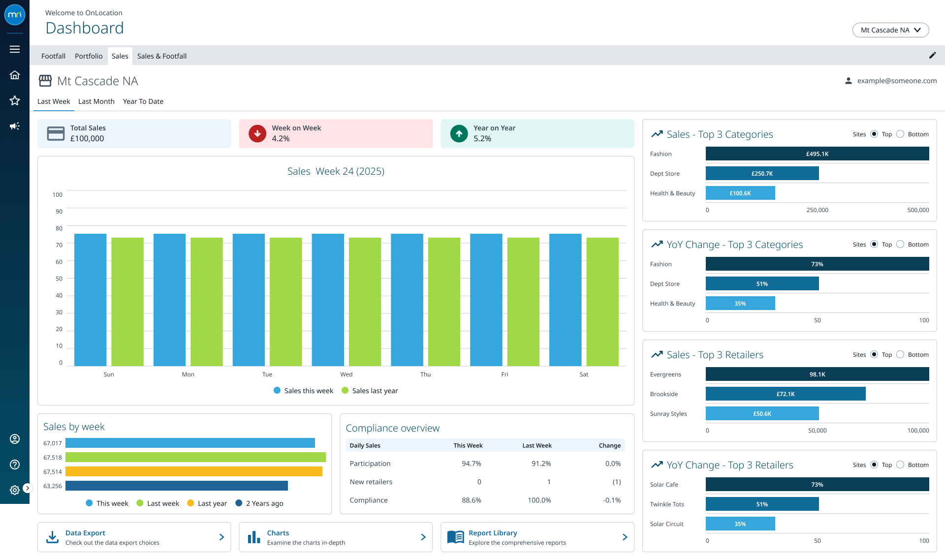Select the Last Week period tab
This screenshot has height=560, width=945.
54,101
